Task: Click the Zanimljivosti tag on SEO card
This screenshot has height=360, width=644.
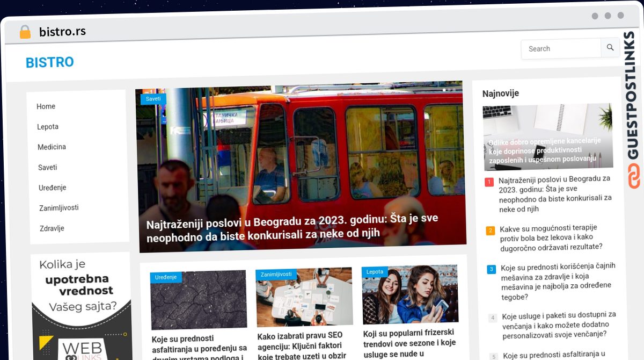Action: 276,274
